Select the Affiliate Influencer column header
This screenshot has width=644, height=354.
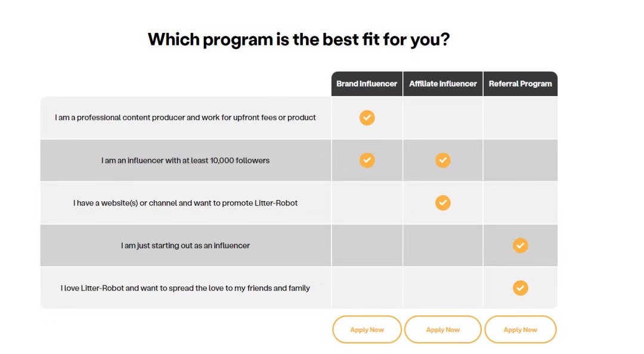[x=443, y=84]
